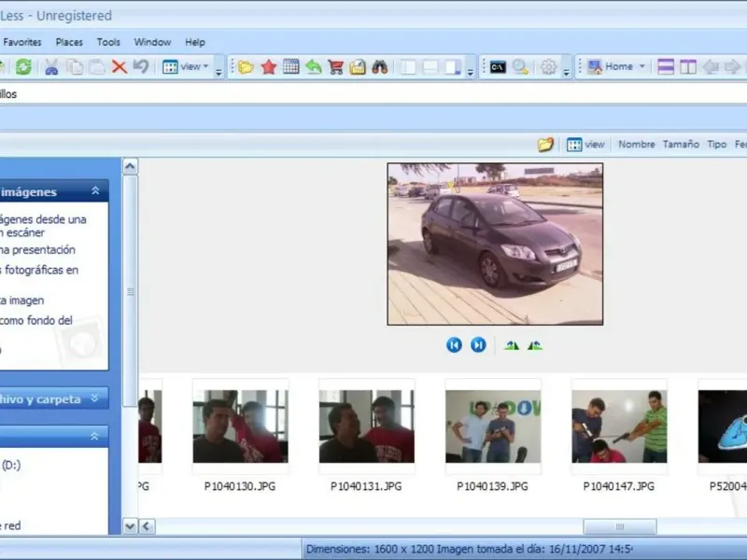Click the Copy icon in toolbar

coord(75,66)
